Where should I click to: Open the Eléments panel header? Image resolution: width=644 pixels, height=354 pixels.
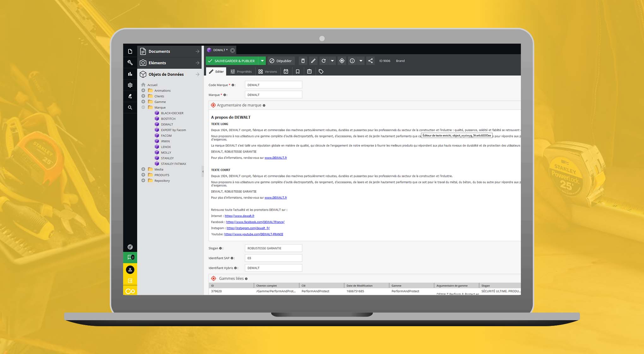(170, 63)
